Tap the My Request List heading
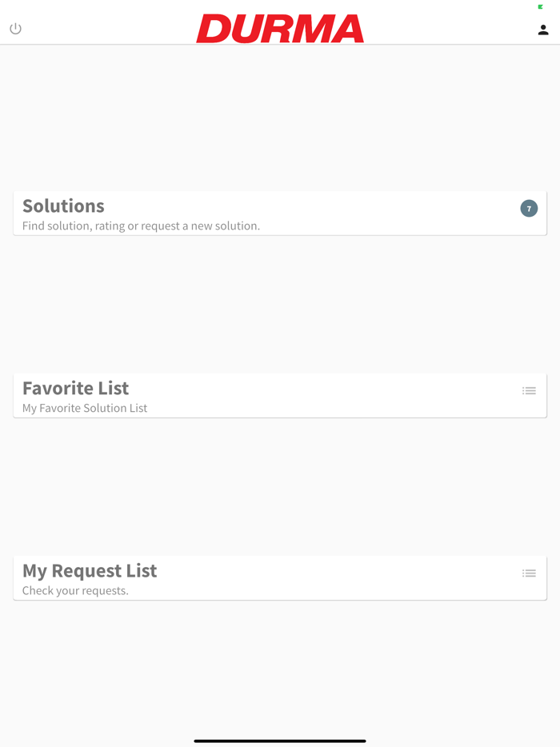The height and width of the screenshot is (747, 560). (x=90, y=570)
